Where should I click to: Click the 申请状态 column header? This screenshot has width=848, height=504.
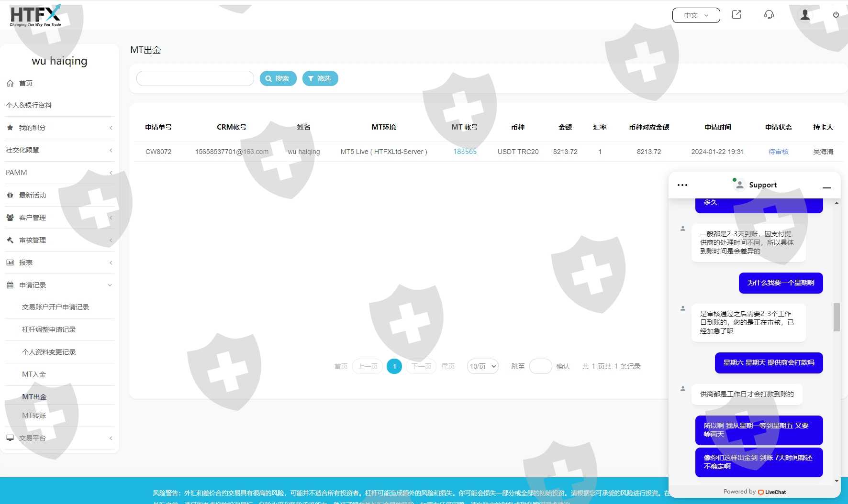click(778, 127)
